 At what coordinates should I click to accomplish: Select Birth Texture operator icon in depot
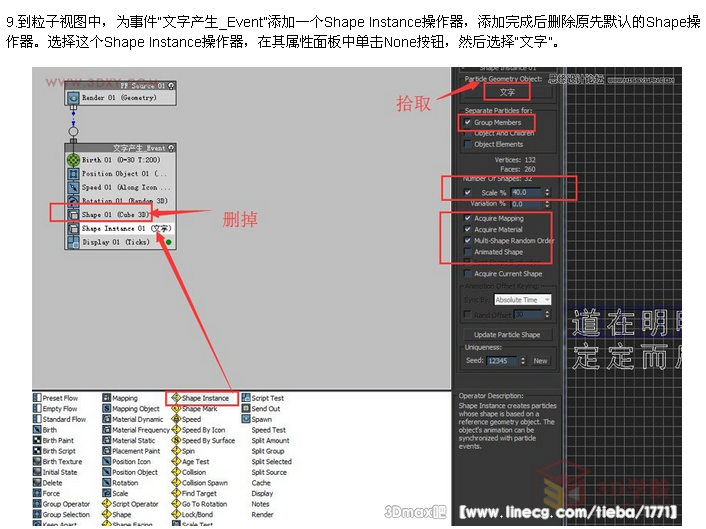(x=37, y=461)
